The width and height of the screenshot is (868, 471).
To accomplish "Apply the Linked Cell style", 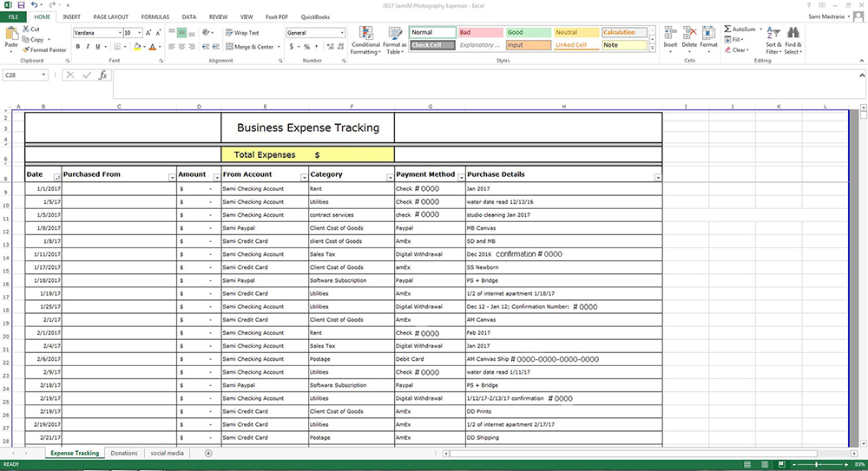I will [576, 45].
